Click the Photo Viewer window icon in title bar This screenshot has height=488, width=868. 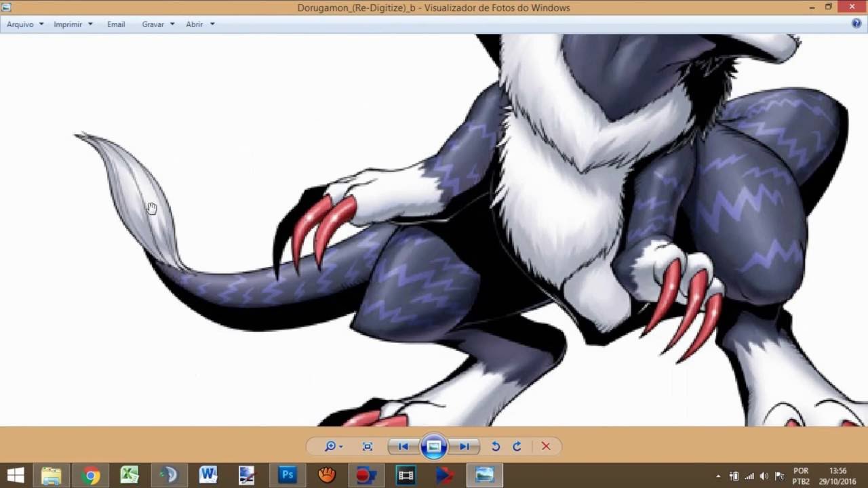(x=7, y=7)
